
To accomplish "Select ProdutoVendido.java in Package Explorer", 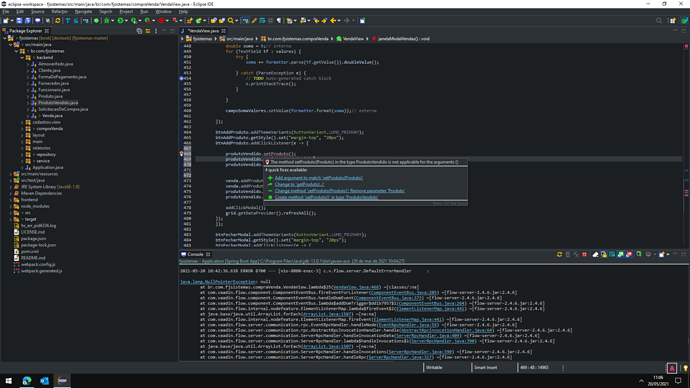I will coord(58,103).
